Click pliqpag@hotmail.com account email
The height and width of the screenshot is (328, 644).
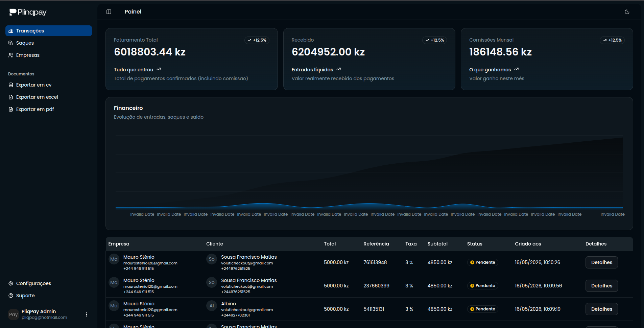click(44, 318)
